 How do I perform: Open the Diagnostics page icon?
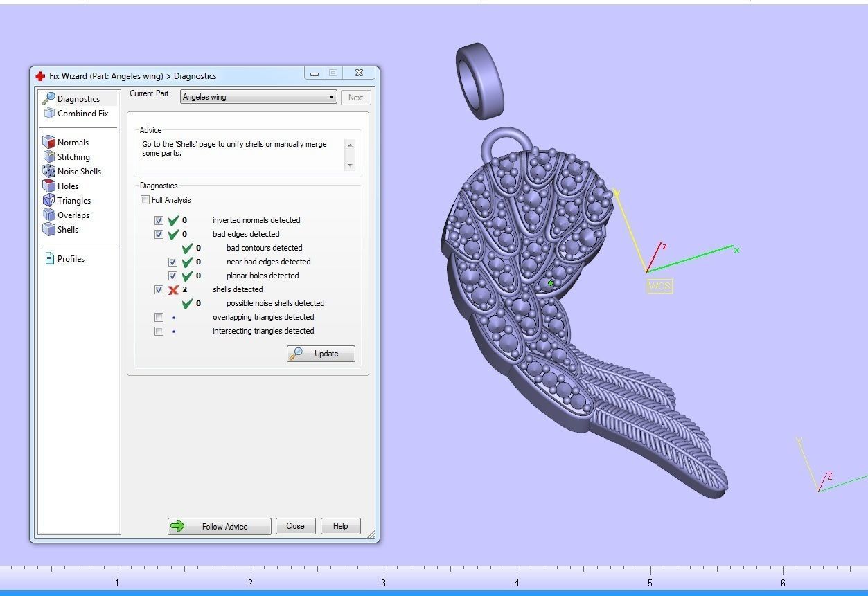click(48, 98)
